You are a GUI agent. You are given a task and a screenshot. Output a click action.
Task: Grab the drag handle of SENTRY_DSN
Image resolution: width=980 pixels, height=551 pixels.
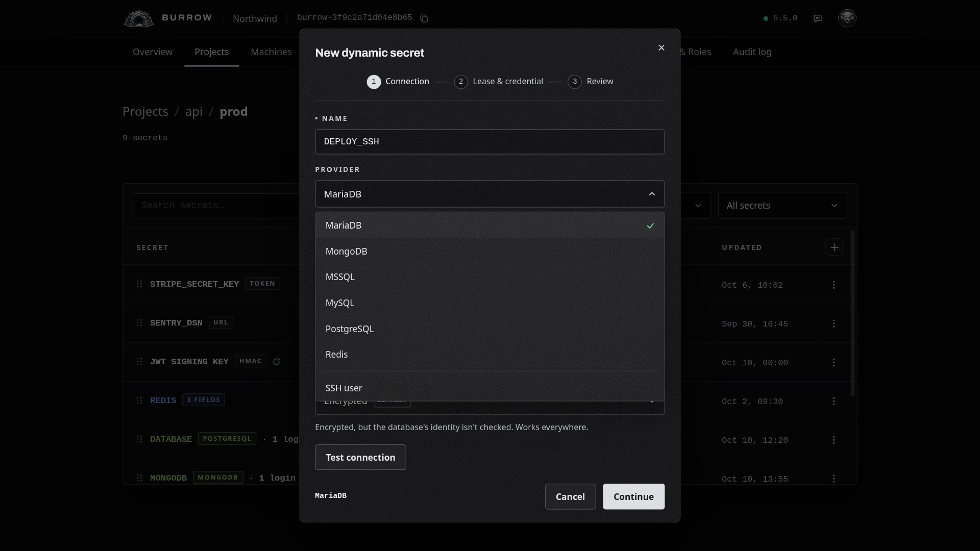(x=139, y=322)
